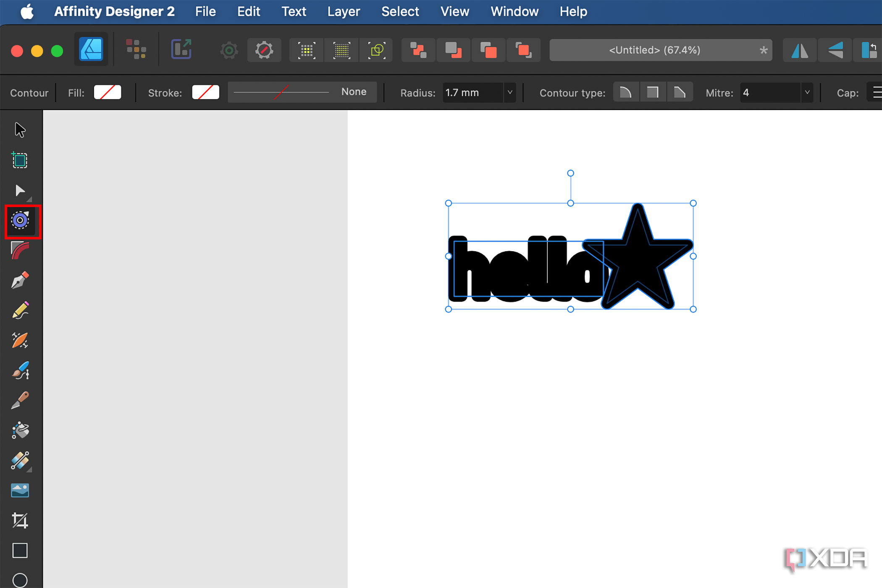882x588 pixels.
Task: Select the Corner tool
Action: (20, 251)
